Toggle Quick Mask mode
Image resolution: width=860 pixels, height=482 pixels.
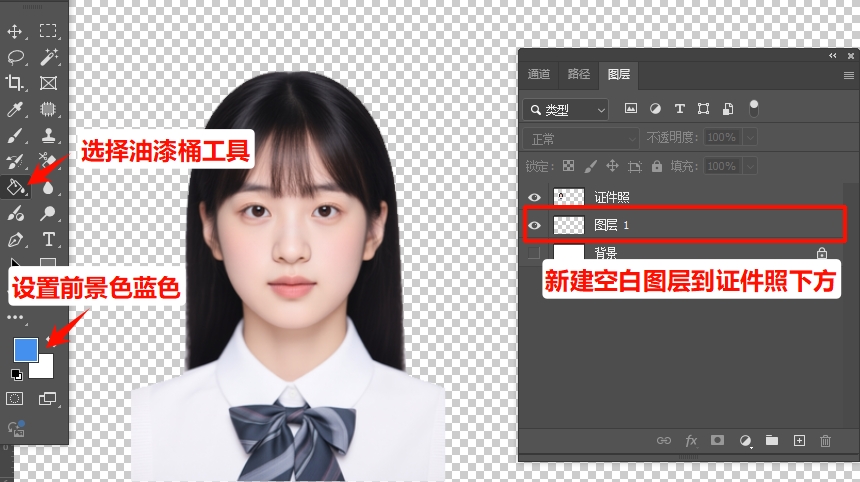point(15,399)
